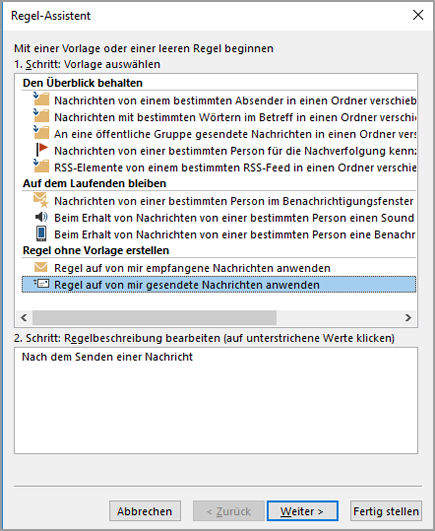Select 'Beim Erhalt von Nachrichten ... eine Benachr' template

(235, 235)
